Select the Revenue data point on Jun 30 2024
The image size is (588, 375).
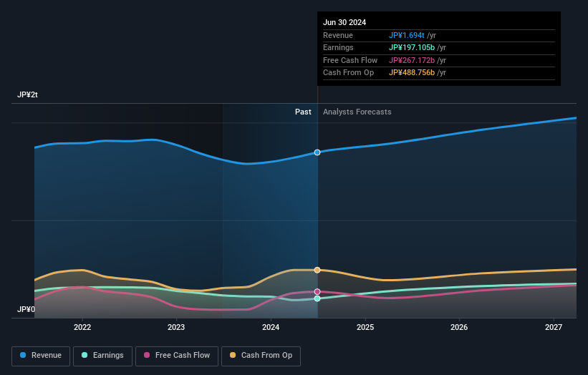[x=317, y=152]
